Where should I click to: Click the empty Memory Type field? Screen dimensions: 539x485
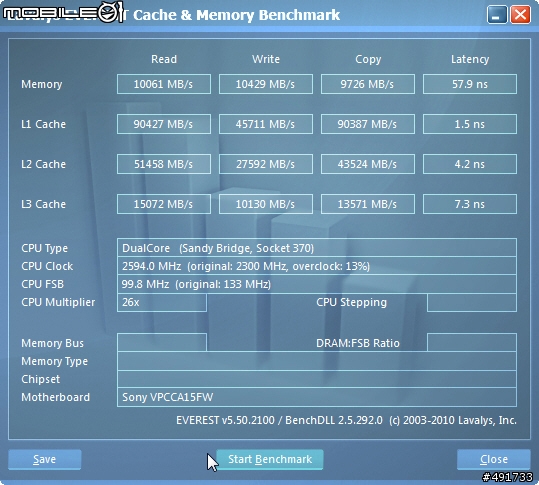[x=317, y=361]
